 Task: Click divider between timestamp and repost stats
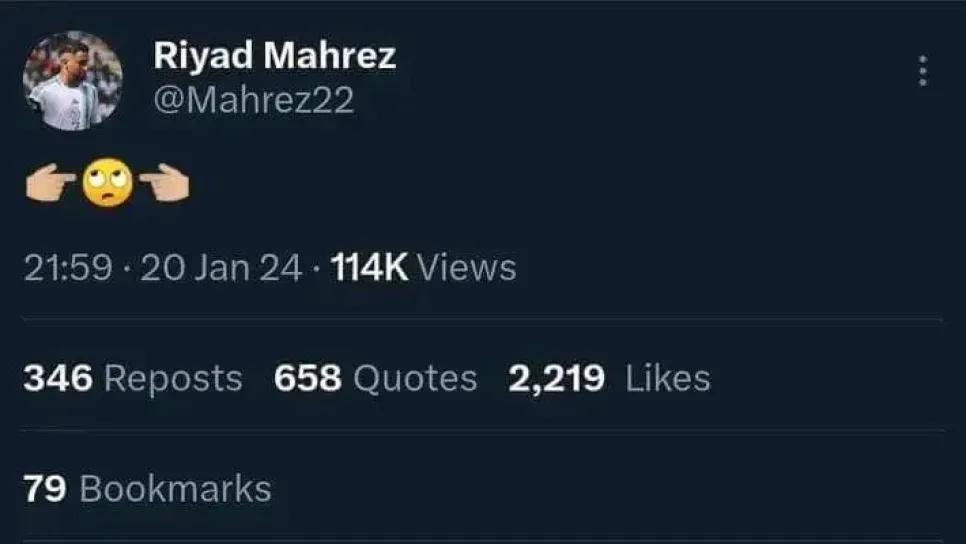click(483, 319)
